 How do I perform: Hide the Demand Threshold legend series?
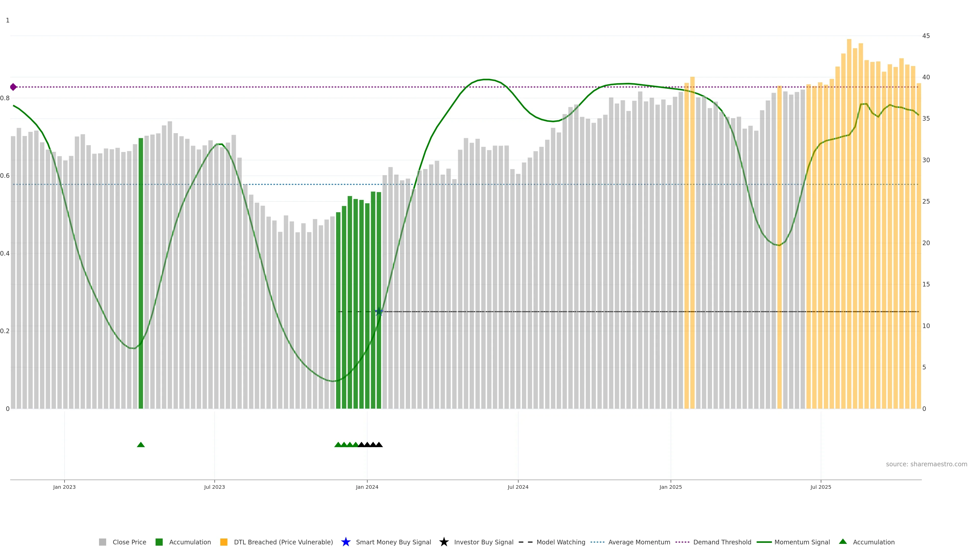click(722, 542)
